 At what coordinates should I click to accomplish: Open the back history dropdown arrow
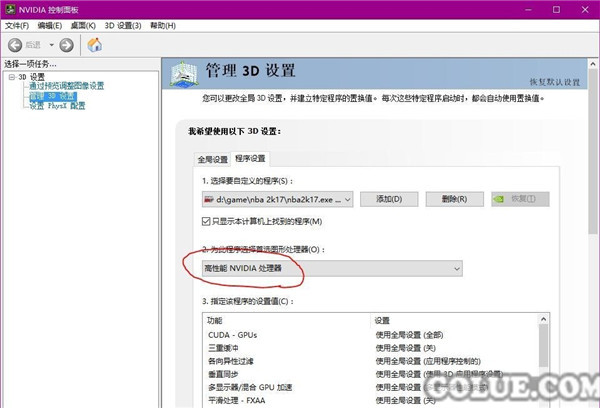tap(50, 45)
